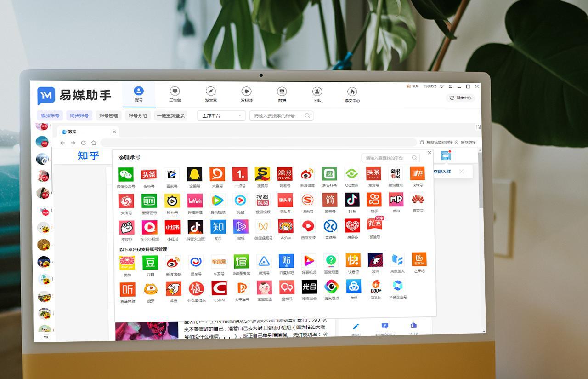Select the 搜狐号 platform icon
The height and width of the screenshot is (379, 588).
coord(262,174)
